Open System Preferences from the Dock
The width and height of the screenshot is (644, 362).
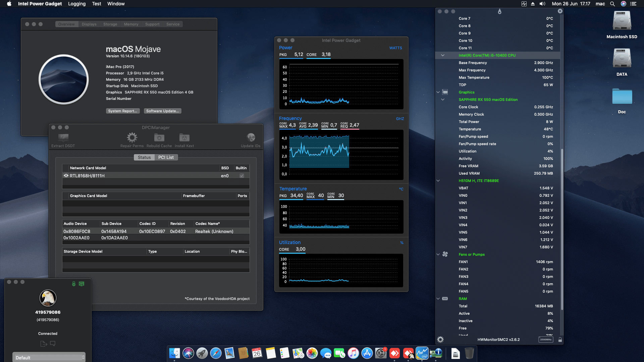(381, 353)
